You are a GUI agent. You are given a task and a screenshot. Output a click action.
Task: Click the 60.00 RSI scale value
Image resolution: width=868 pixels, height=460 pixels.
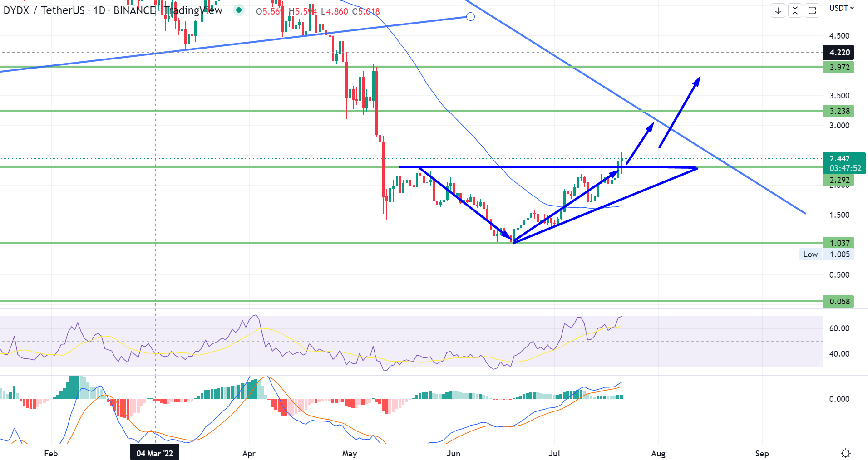pos(839,328)
